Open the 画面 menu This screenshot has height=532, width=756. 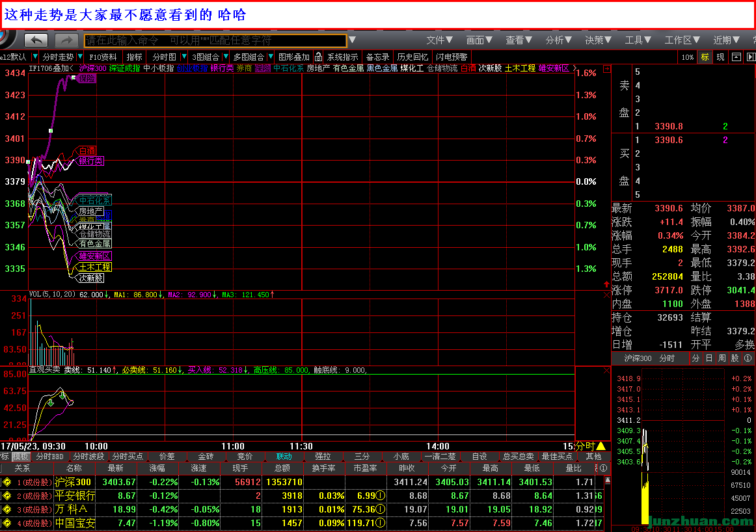479,40
